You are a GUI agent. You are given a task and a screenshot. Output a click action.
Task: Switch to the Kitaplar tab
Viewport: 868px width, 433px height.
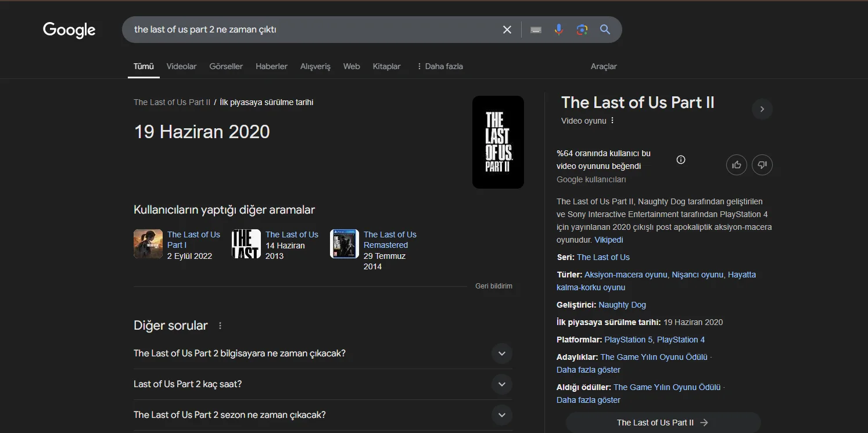(387, 66)
